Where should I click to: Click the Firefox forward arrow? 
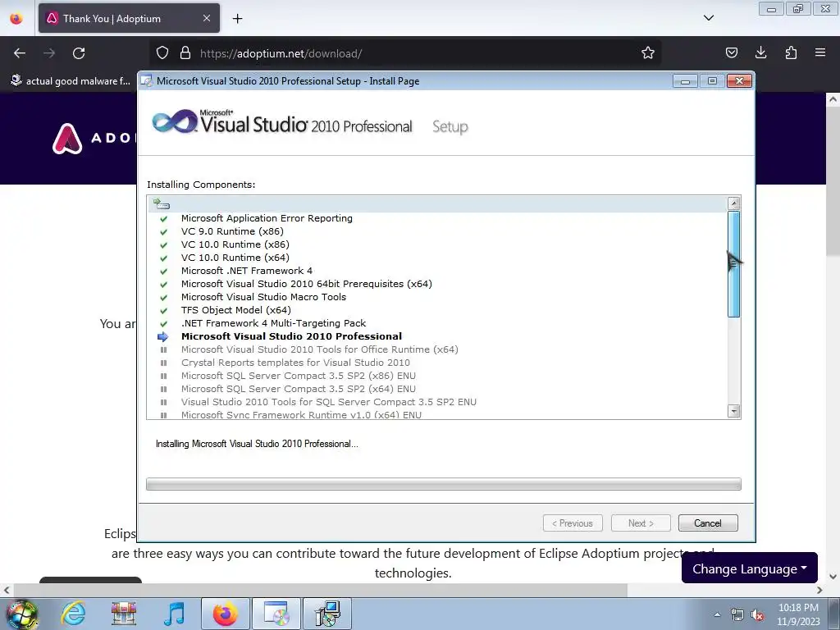pyautogui.click(x=49, y=53)
